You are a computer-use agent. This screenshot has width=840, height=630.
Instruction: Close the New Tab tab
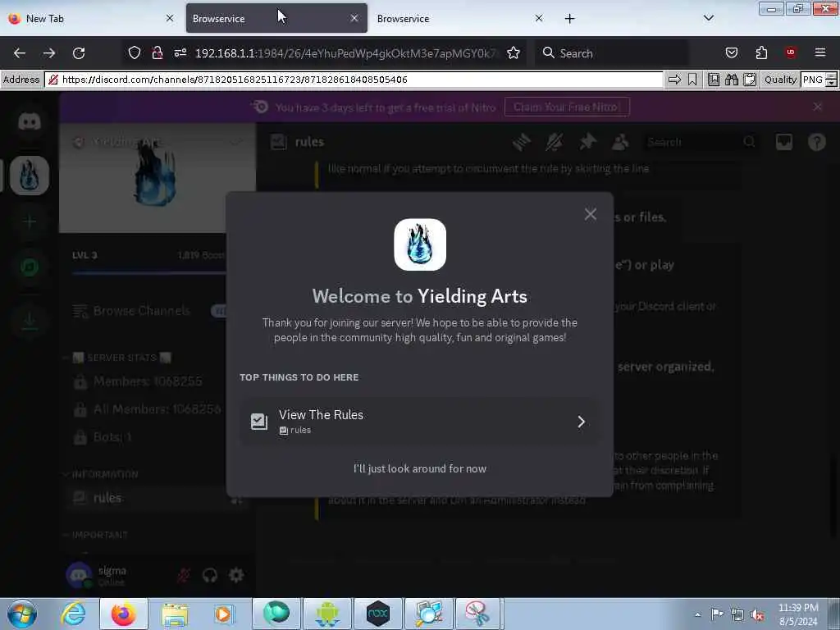[x=170, y=18]
